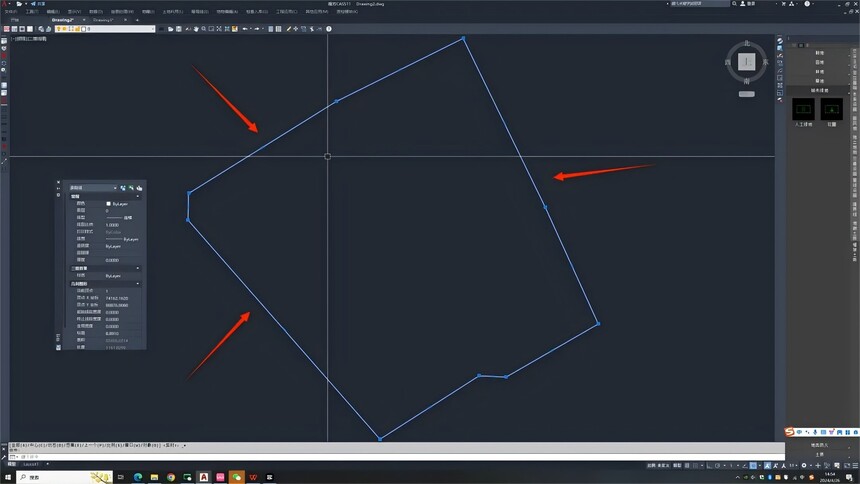The width and height of the screenshot is (860, 484).
Task: Click the Redo arrow in toolbar
Action: pyautogui.click(x=256, y=29)
